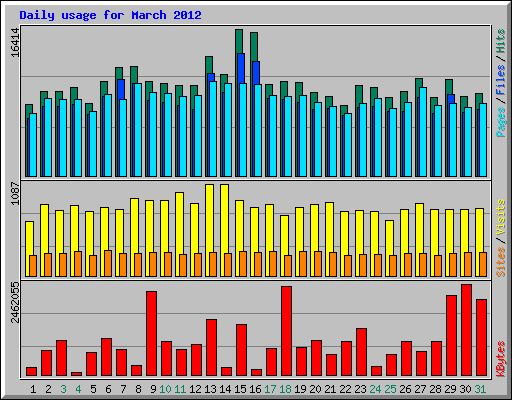Click the red KBytes bar for day 29
The image size is (512, 400).
pyautogui.click(x=451, y=336)
